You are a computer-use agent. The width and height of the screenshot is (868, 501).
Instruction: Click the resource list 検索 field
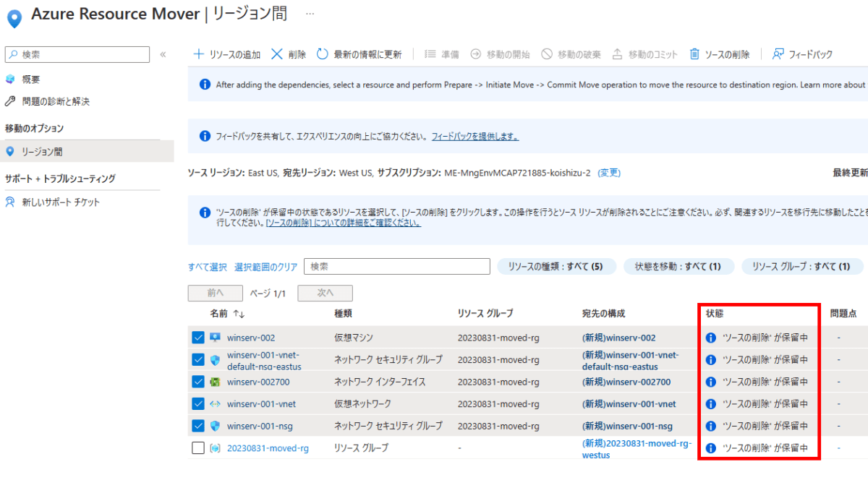click(397, 267)
